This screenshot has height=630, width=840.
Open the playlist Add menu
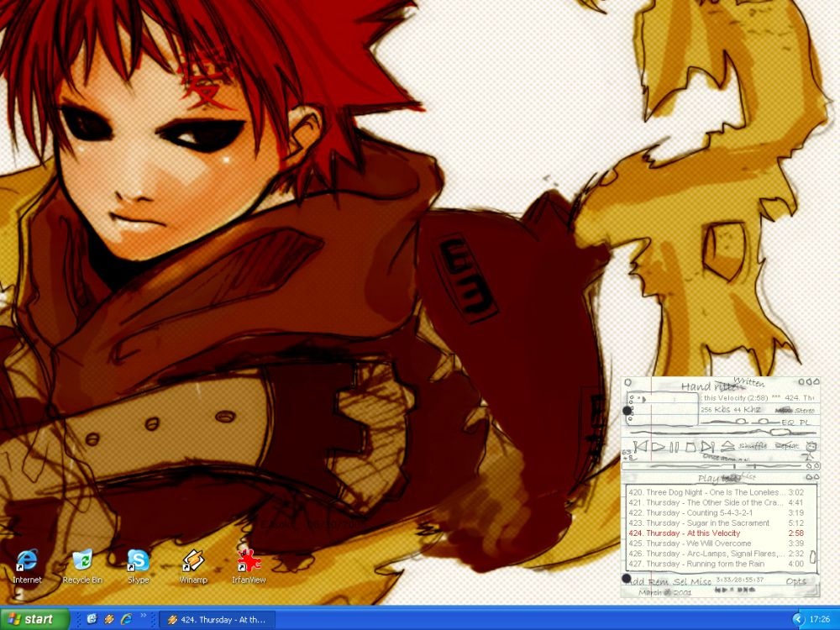pos(635,582)
